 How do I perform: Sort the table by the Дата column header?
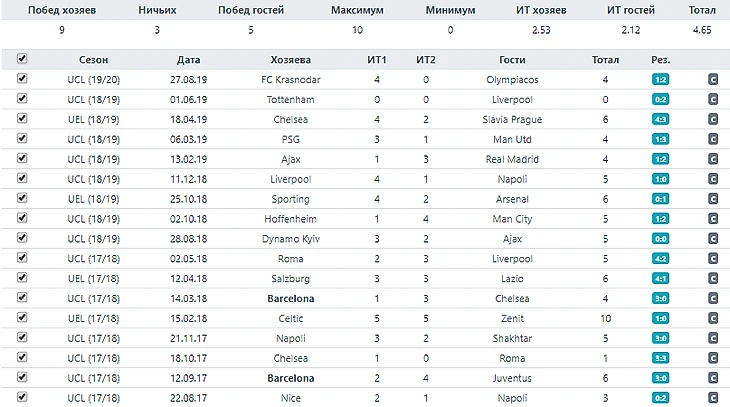click(x=188, y=59)
